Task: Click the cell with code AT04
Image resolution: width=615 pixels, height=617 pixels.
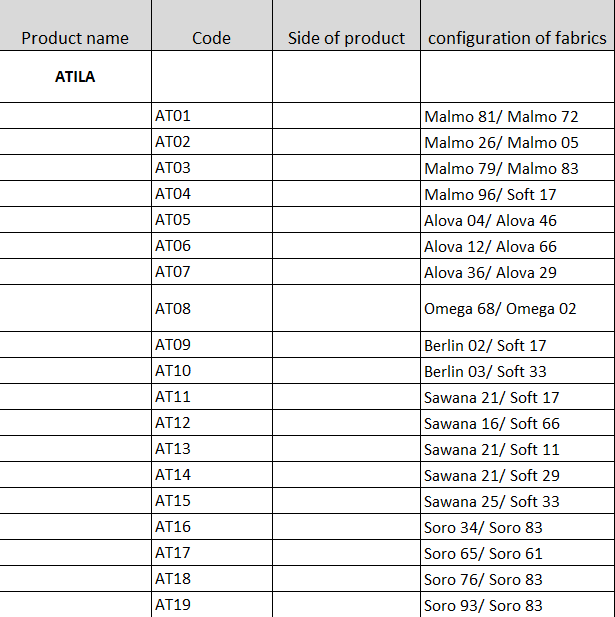Action: click(x=211, y=194)
